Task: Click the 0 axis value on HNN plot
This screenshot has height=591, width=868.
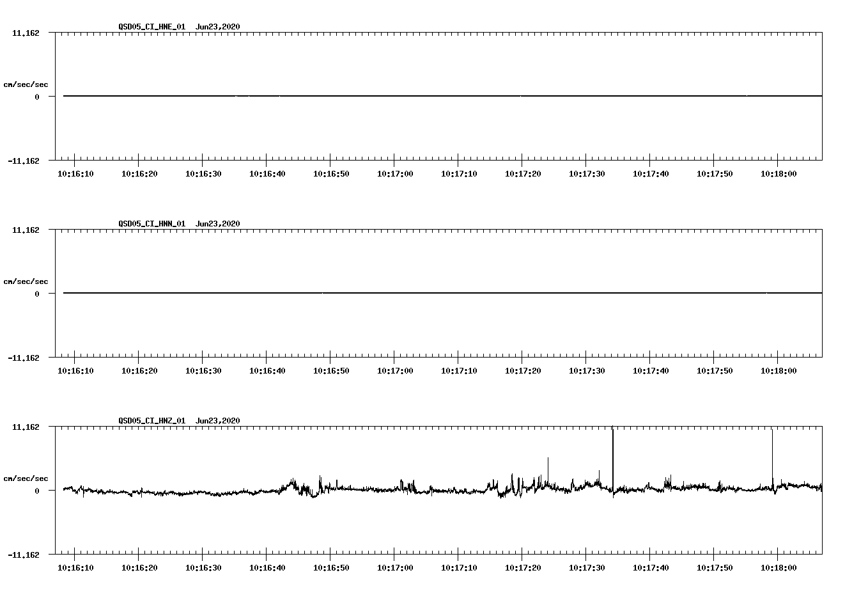Action: point(37,294)
